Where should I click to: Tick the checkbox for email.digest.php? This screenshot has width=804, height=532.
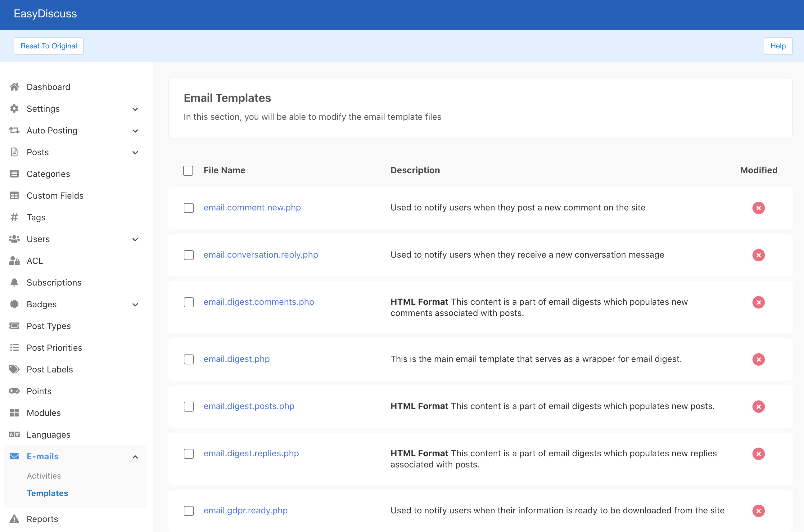pos(188,359)
